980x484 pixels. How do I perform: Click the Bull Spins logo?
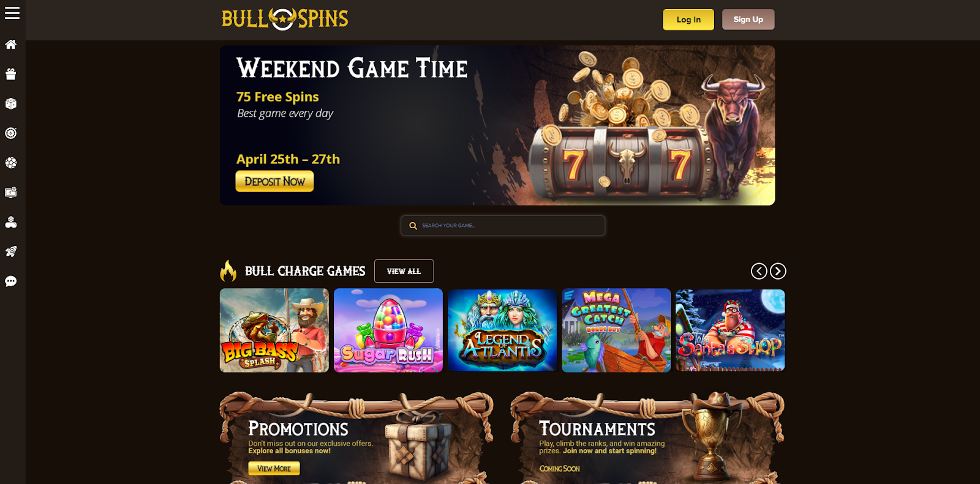(x=285, y=19)
